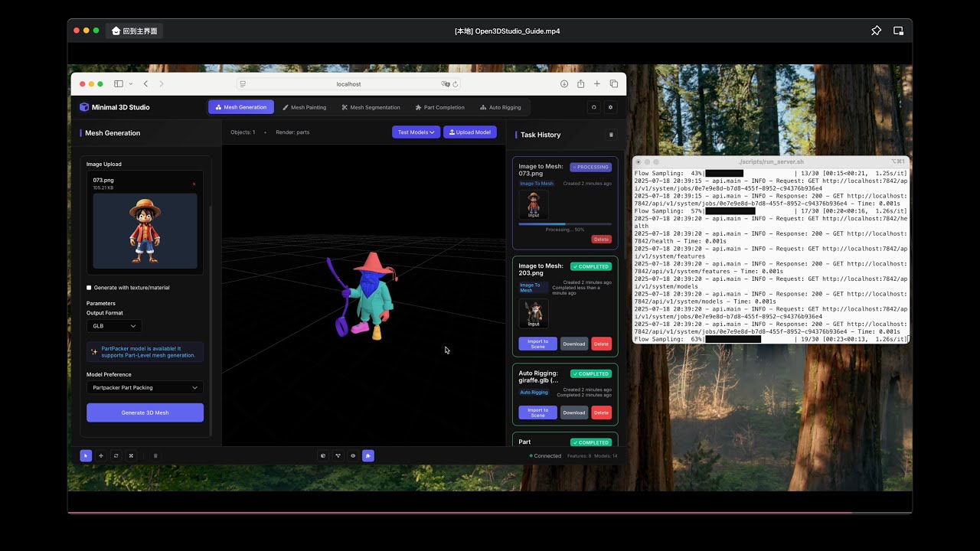Screen dimensions: 980x551
Task: Open the Test Models dropdown
Action: [x=416, y=132]
